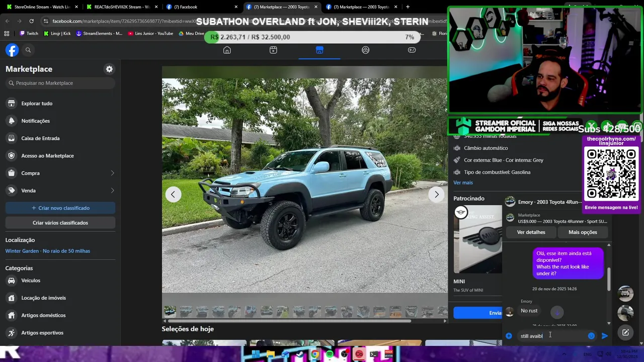Click Criar novo classificado button
This screenshot has width=644, height=362.
click(60, 208)
